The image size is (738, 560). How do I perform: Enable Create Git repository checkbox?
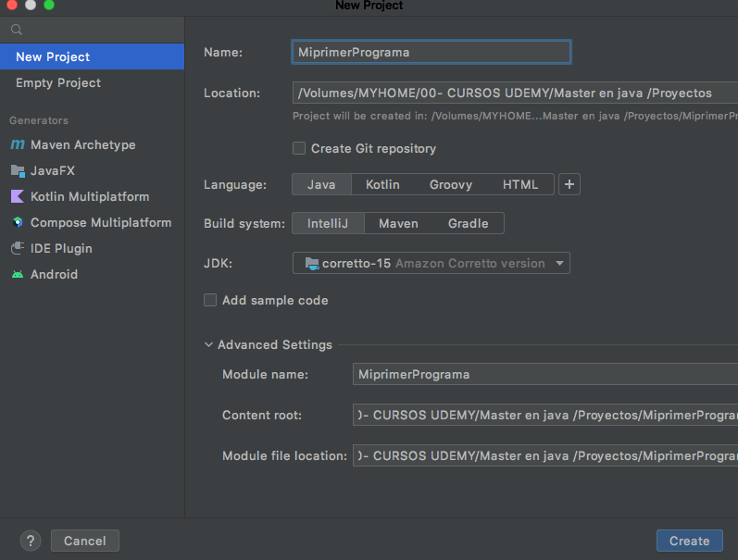[299, 149]
